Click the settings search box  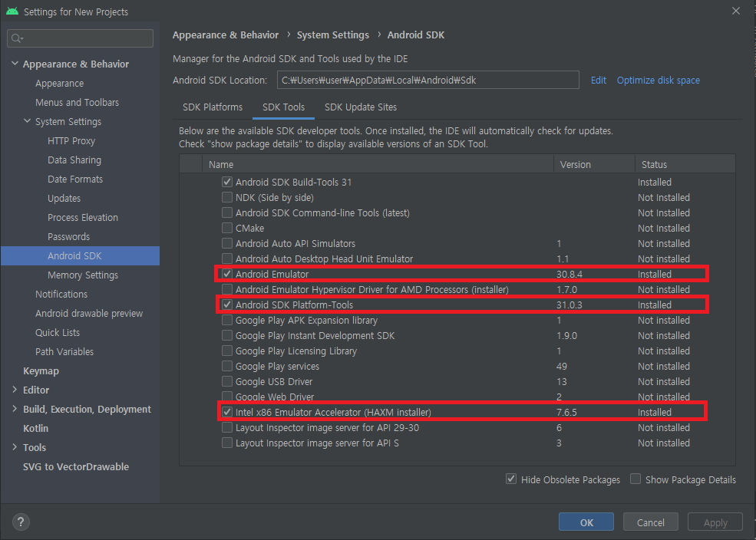pyautogui.click(x=80, y=38)
